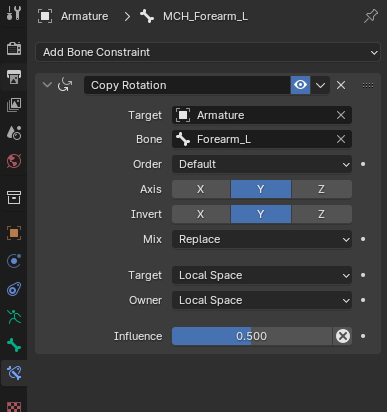Viewport: 387px width, 412px height.
Task: Toggle Invert X
Action: tap(201, 214)
